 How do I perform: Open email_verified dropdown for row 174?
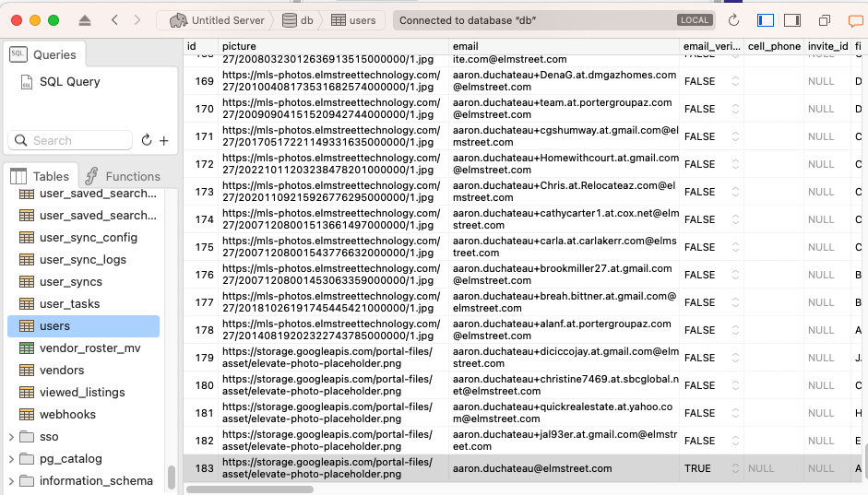coord(735,219)
